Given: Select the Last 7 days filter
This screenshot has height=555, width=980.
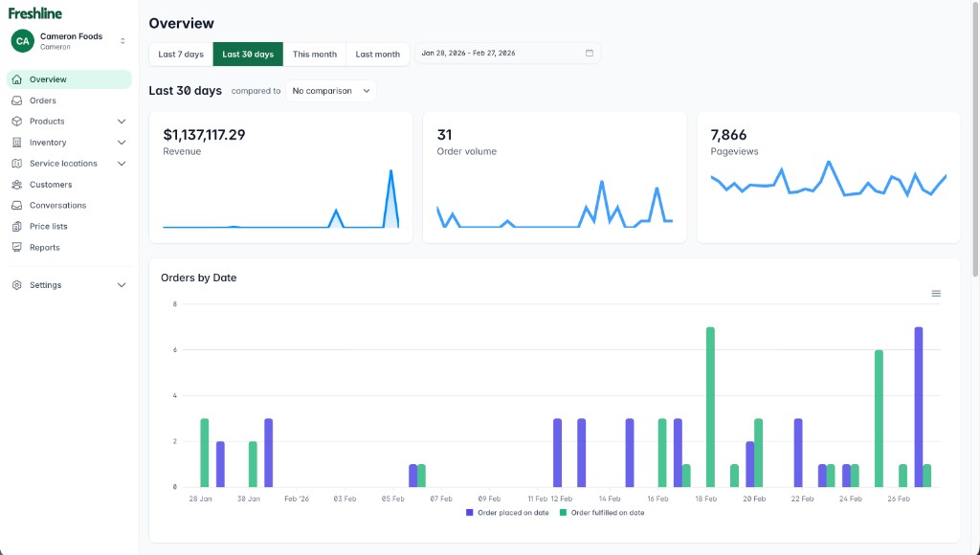Looking at the screenshot, I should (x=179, y=54).
